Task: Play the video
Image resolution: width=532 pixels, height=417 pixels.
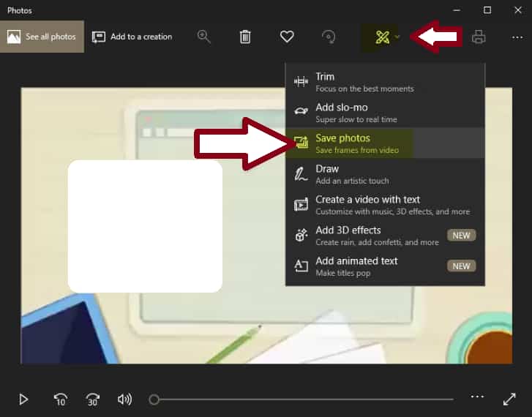Action: [23, 399]
